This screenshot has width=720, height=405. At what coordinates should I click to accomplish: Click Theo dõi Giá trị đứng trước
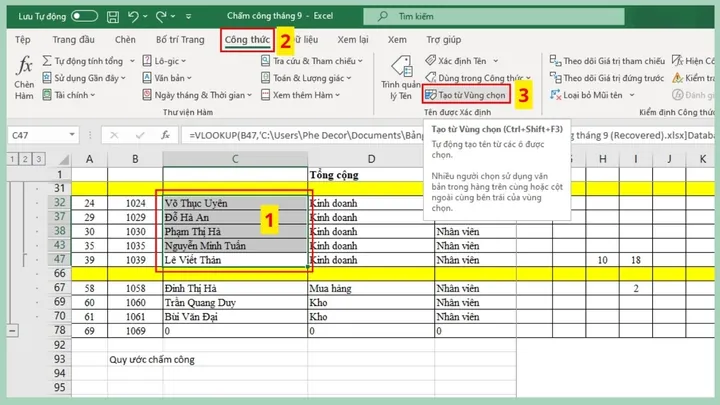607,78
